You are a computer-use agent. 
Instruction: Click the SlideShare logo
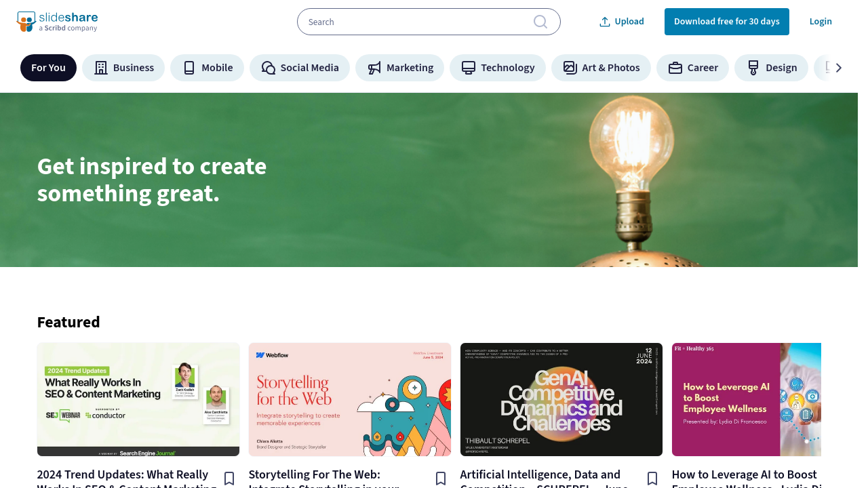pyautogui.click(x=57, y=22)
